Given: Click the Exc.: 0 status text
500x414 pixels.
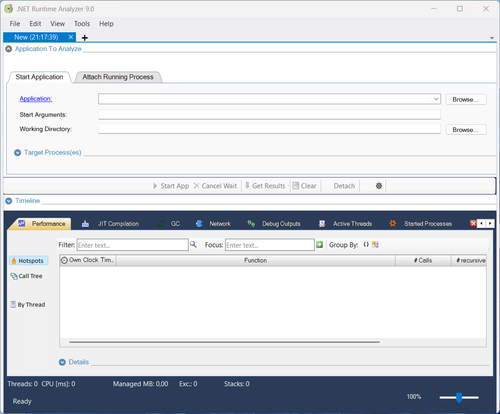Looking at the screenshot, I should click(x=188, y=384).
